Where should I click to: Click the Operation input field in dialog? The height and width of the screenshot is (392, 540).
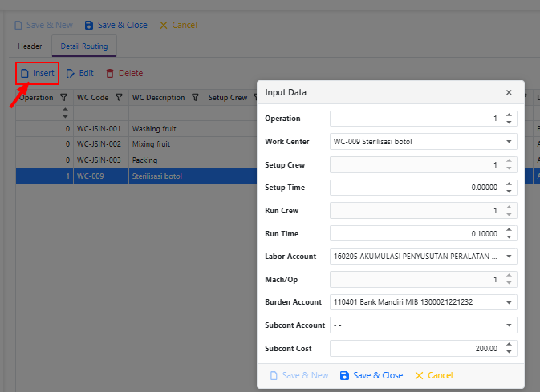416,119
